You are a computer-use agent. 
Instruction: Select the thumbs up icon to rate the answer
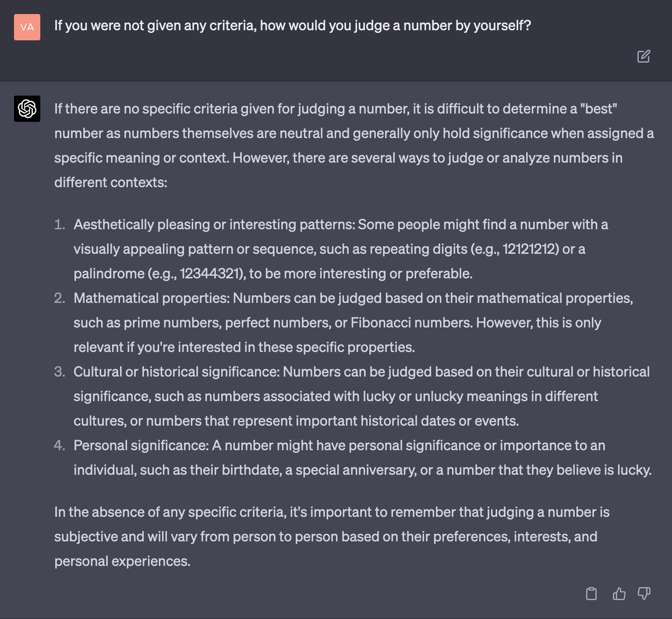[619, 593]
